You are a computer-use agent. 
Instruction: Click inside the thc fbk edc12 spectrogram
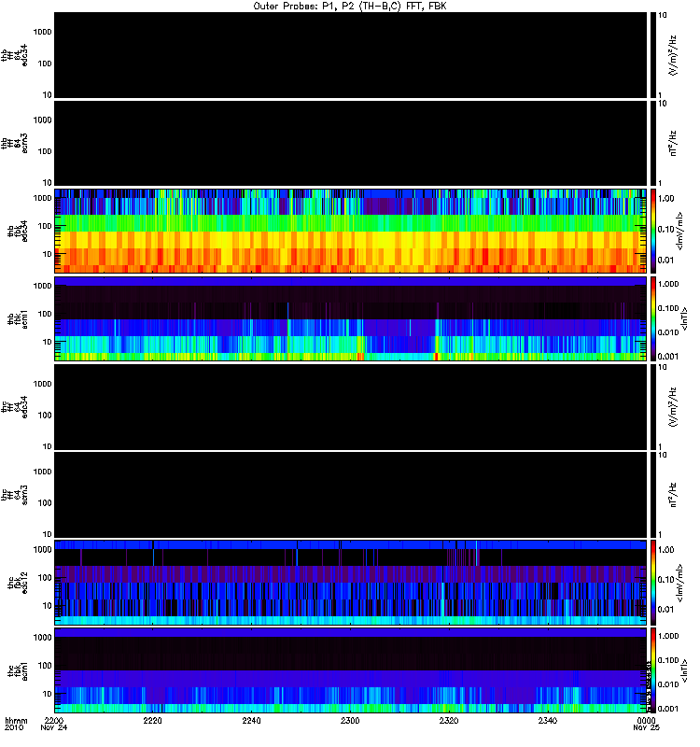click(x=351, y=582)
